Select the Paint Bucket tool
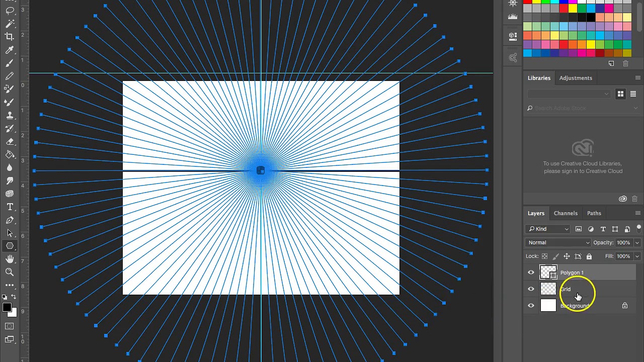This screenshot has height=362, width=644. (10, 155)
